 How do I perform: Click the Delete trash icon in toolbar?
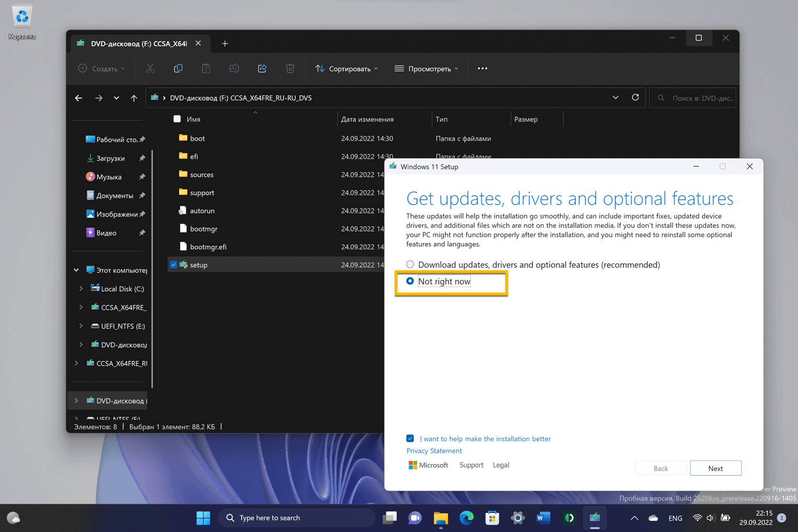[290, 69]
